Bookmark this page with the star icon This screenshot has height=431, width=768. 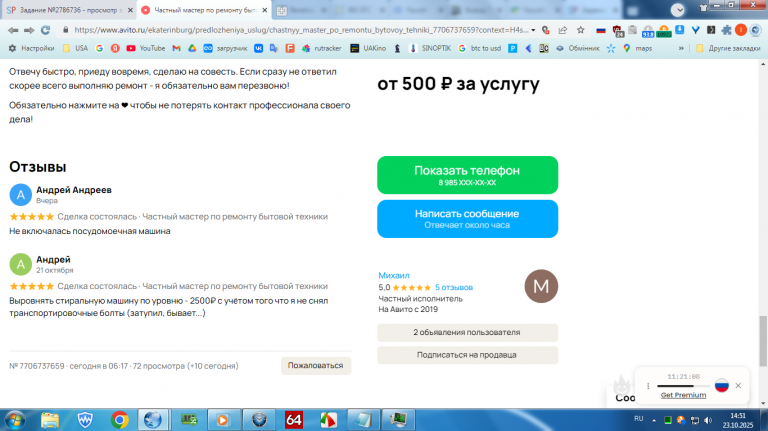pos(580,30)
